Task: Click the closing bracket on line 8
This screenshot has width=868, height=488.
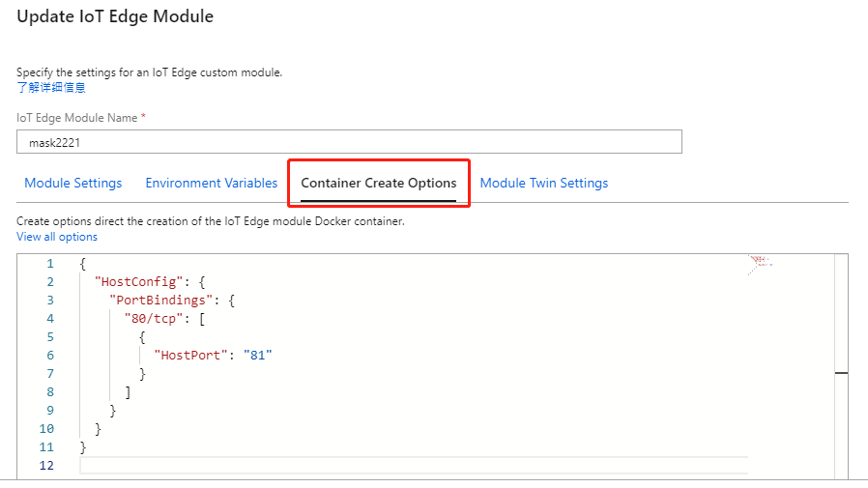Action: (128, 391)
